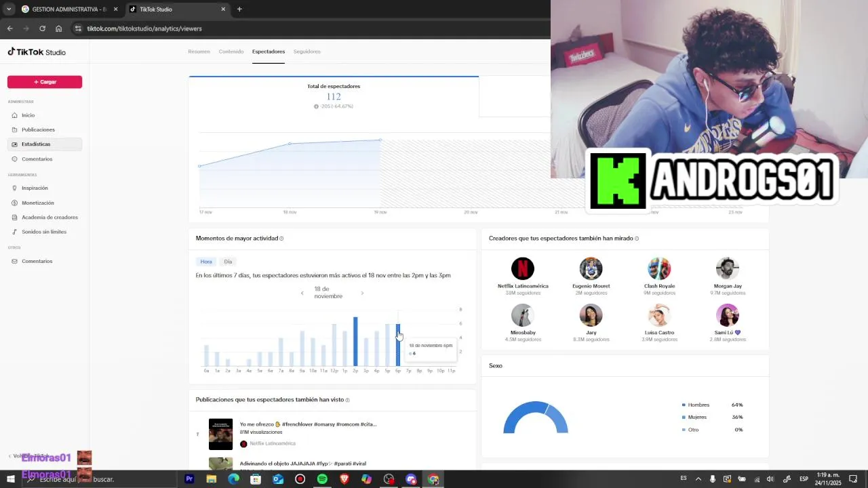The image size is (868, 488).
Task: Select the Total de espectadores card
Action: pyautogui.click(x=334, y=96)
